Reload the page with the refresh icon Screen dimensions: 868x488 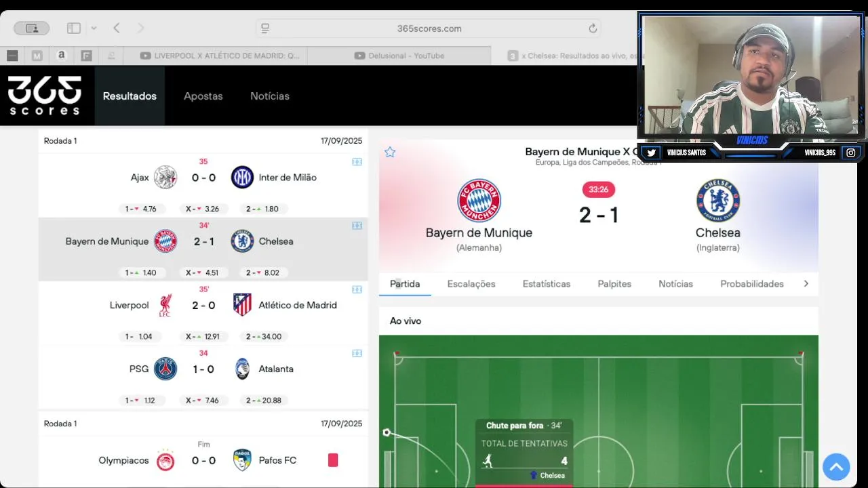click(593, 28)
